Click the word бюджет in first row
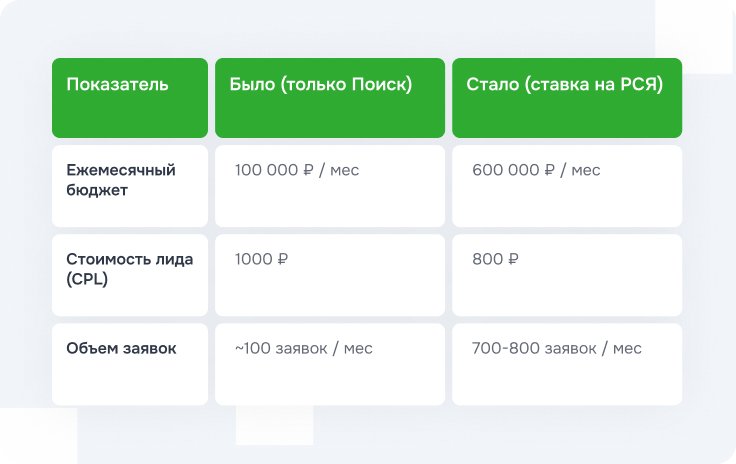736x464 pixels. click(x=97, y=190)
